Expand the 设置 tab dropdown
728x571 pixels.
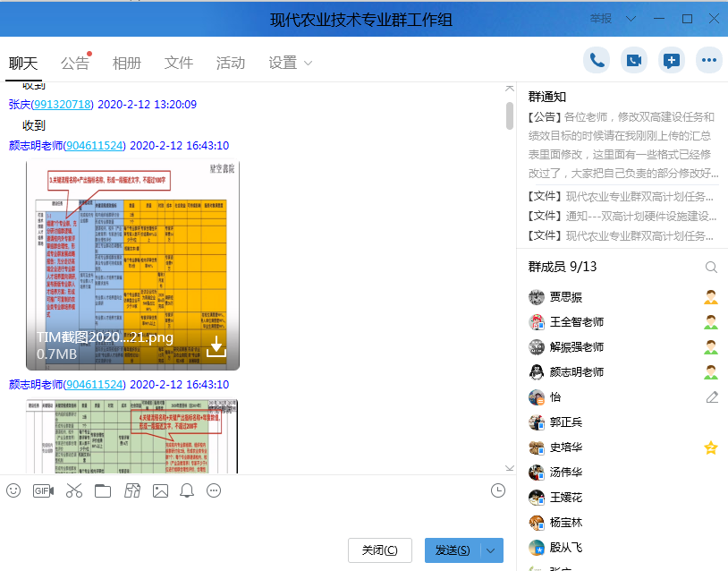pyautogui.click(x=309, y=63)
